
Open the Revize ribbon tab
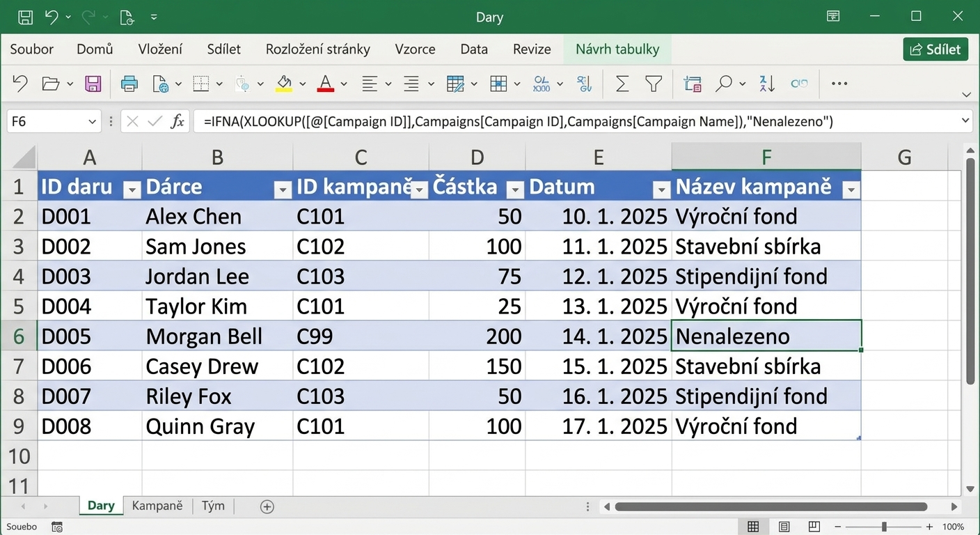pyautogui.click(x=532, y=49)
